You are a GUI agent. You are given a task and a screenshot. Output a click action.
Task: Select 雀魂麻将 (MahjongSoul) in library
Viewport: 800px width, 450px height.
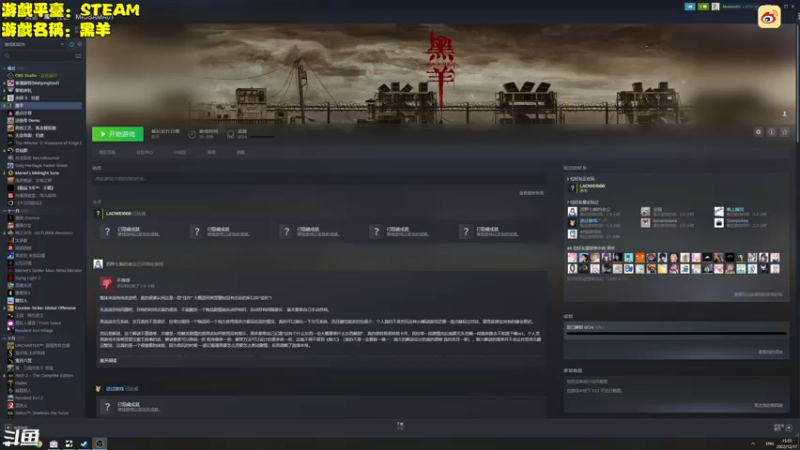point(37,83)
